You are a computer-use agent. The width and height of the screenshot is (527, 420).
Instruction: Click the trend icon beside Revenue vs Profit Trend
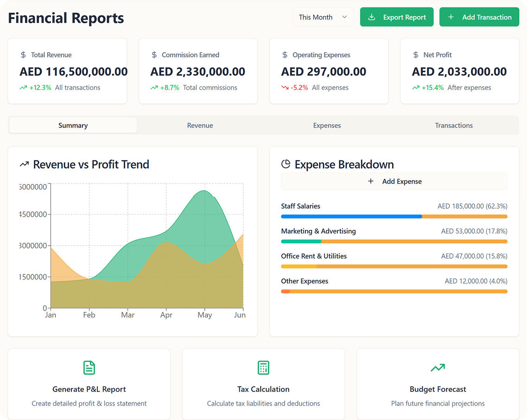[x=24, y=164]
